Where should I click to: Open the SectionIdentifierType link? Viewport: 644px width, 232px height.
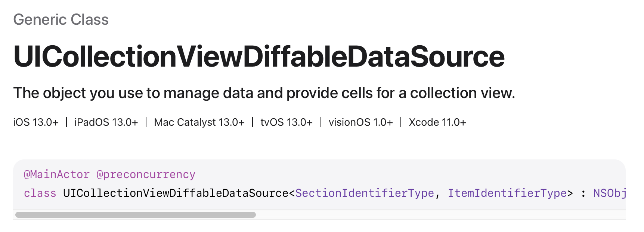(x=365, y=193)
